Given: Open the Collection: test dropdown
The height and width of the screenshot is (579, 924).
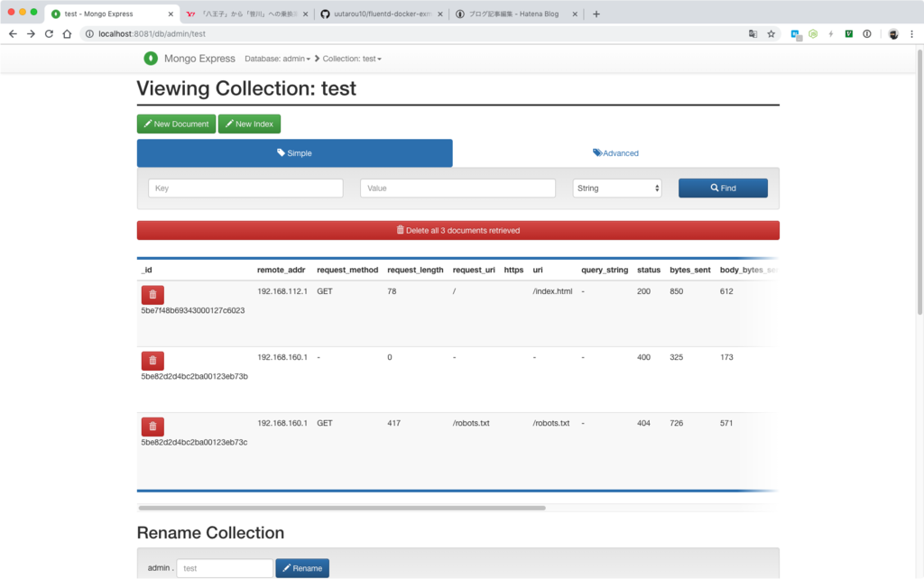Looking at the screenshot, I should [x=352, y=59].
